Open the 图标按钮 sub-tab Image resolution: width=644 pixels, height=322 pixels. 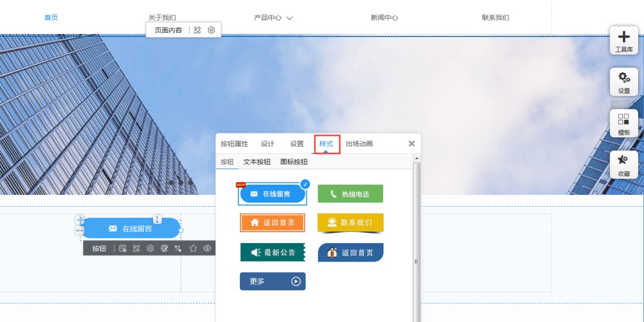[x=294, y=162]
